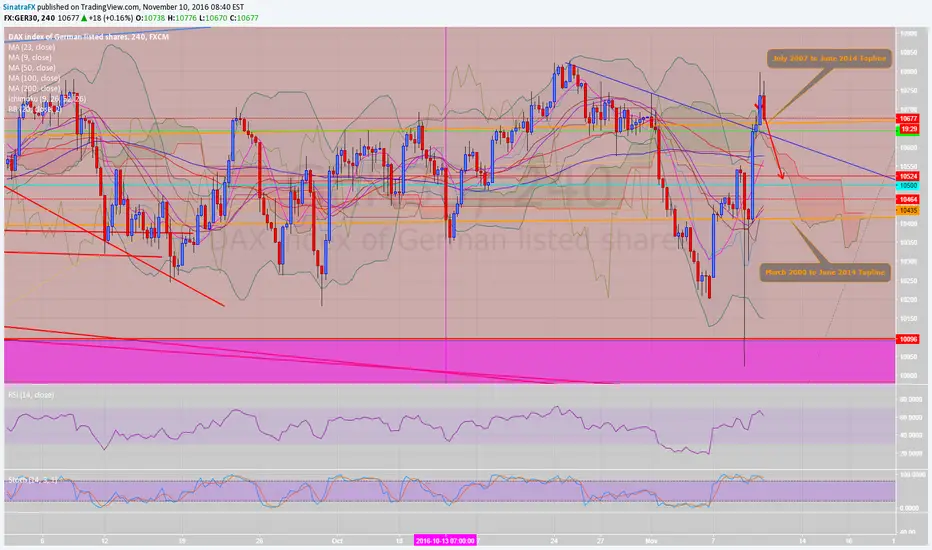
Task: Select the March 2000 to June 2014 Topline callout
Action: click(824, 272)
